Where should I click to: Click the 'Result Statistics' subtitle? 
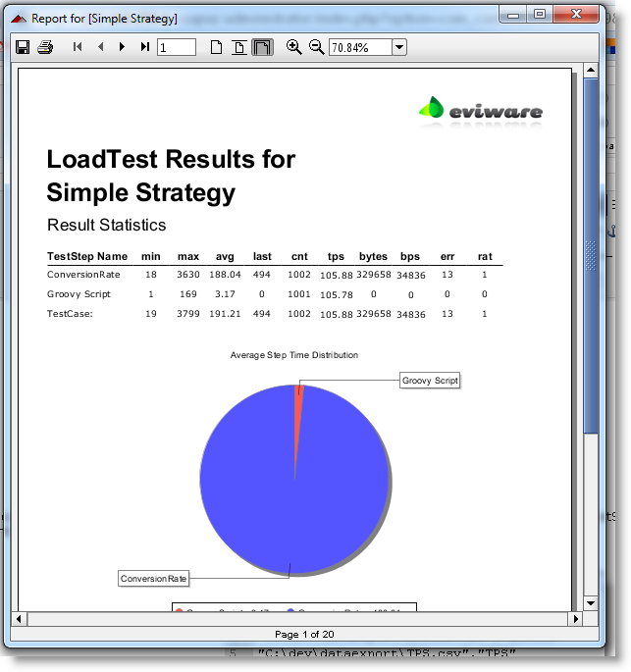pyautogui.click(x=106, y=225)
